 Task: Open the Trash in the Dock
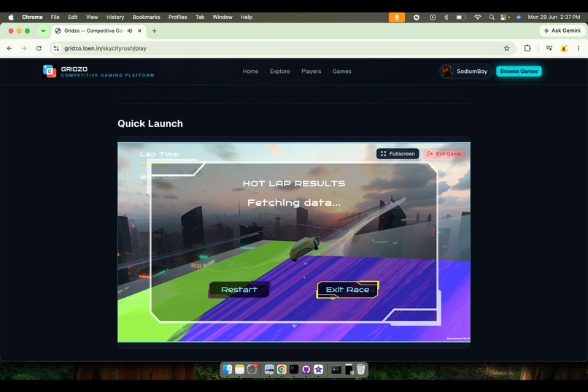click(x=360, y=369)
